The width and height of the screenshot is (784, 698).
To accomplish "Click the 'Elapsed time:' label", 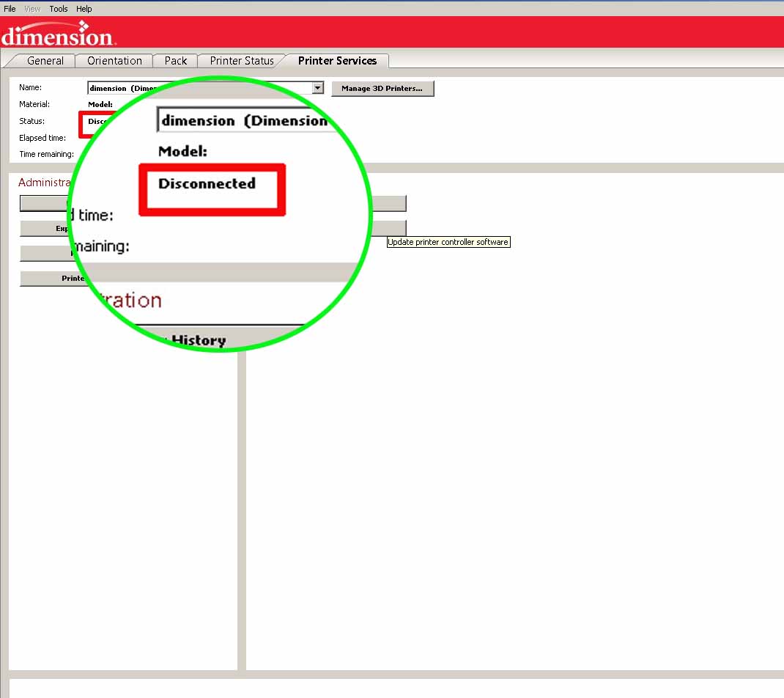I will pos(42,138).
